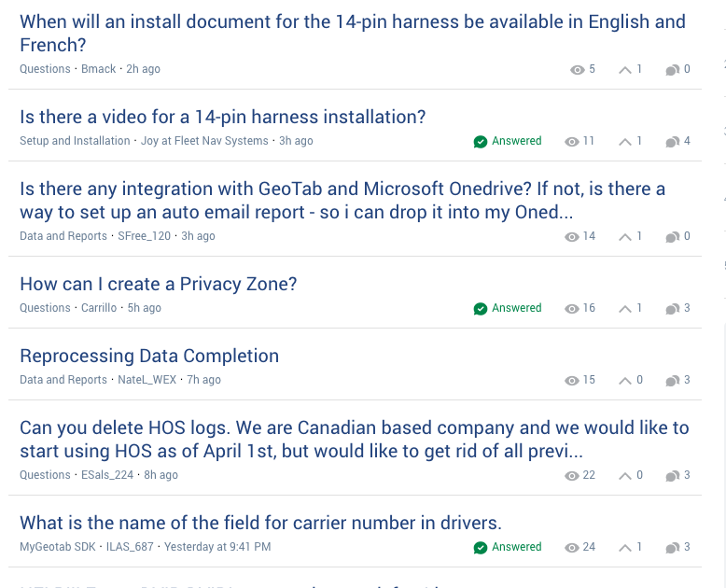Screen dimensions: 726x588
Task: Click the green Answered checkmark on harness video question
Action: 481,142
